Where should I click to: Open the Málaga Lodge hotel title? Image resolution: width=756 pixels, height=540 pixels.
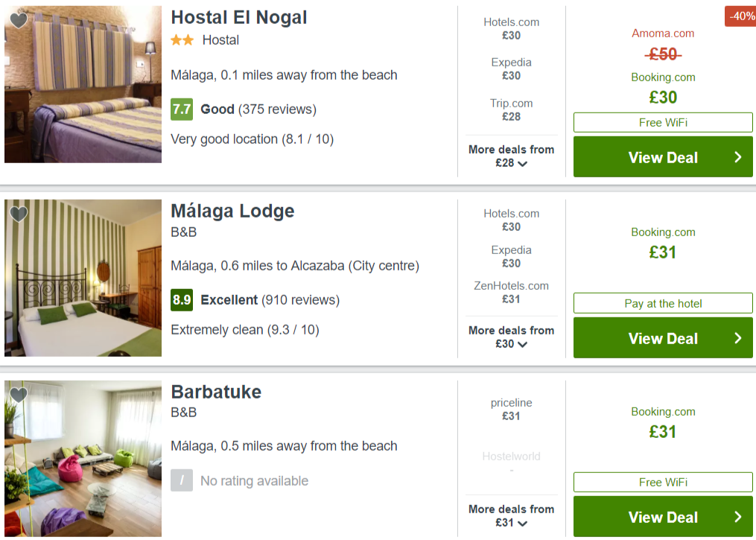[x=232, y=212]
